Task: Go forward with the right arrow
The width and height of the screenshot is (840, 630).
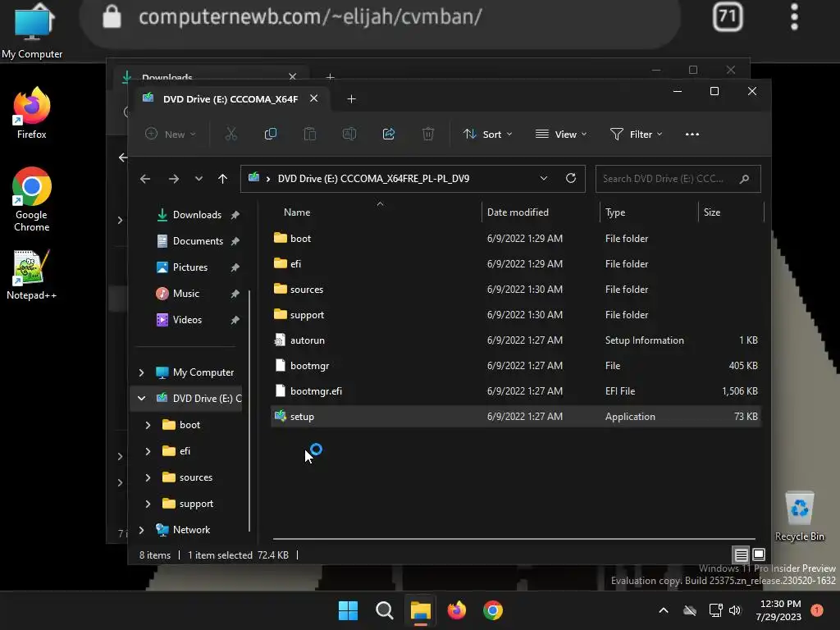Action: pyautogui.click(x=174, y=178)
